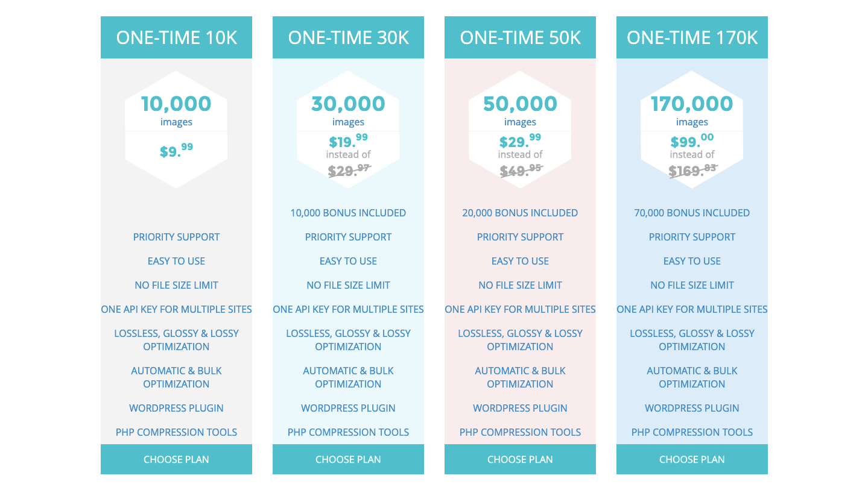
Task: Select Choose Plan under One-Time 50K
Action: pos(520,459)
